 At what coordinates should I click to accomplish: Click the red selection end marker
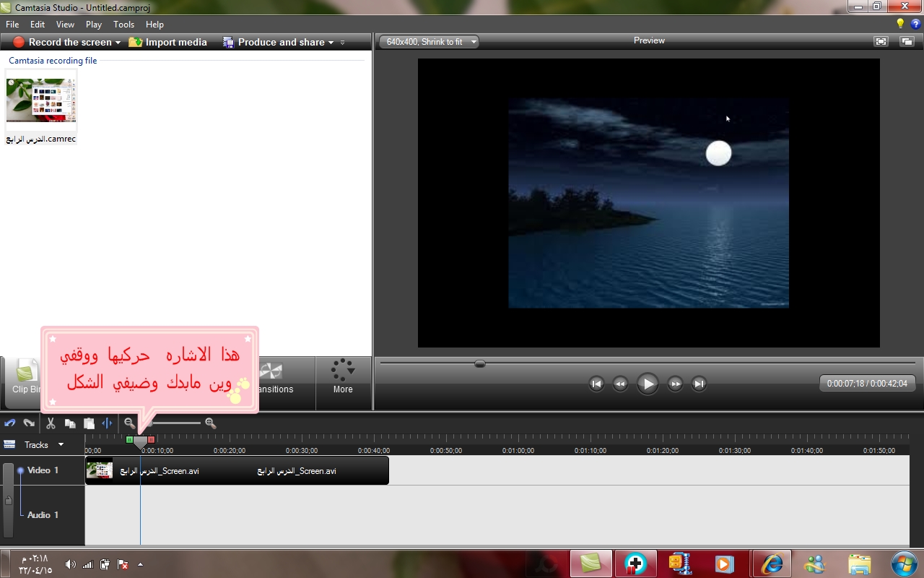coord(151,439)
